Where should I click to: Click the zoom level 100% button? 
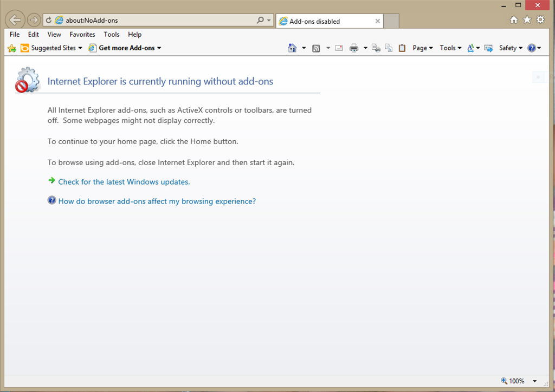[x=513, y=381]
